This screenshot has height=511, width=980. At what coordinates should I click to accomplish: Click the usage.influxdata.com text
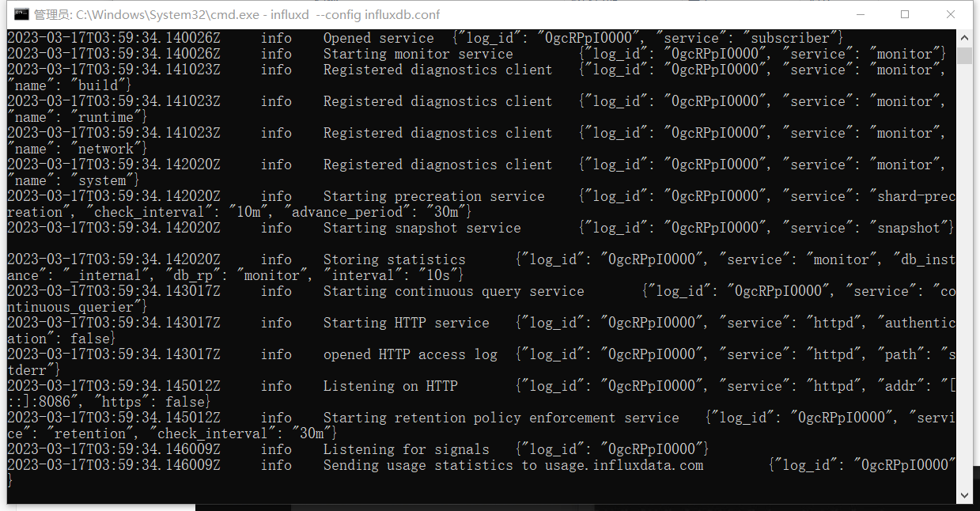coord(623,465)
